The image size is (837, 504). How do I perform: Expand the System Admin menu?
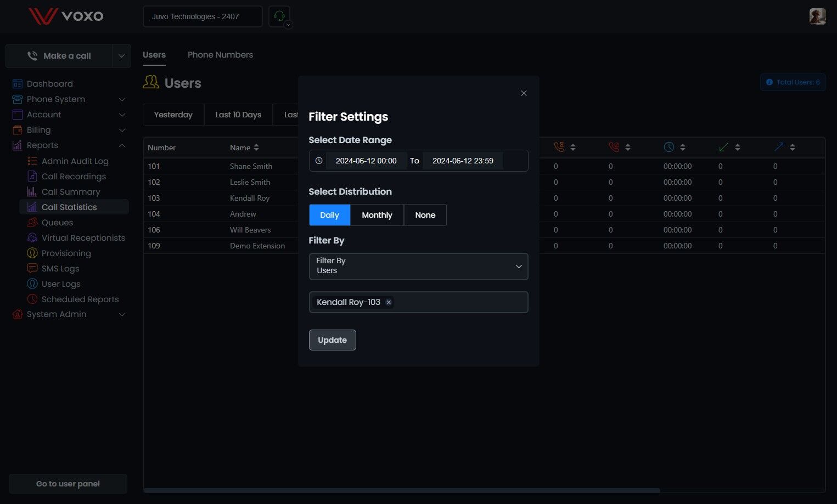(x=122, y=314)
